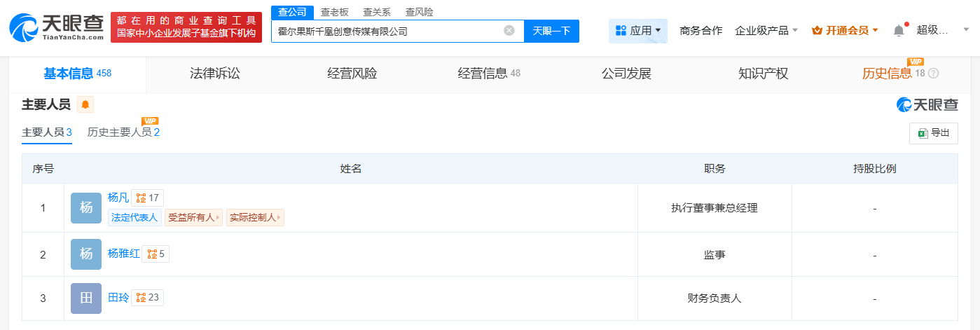Click the help question icon near 历史信息
The image size is (980, 330).
pyautogui.click(x=933, y=74)
